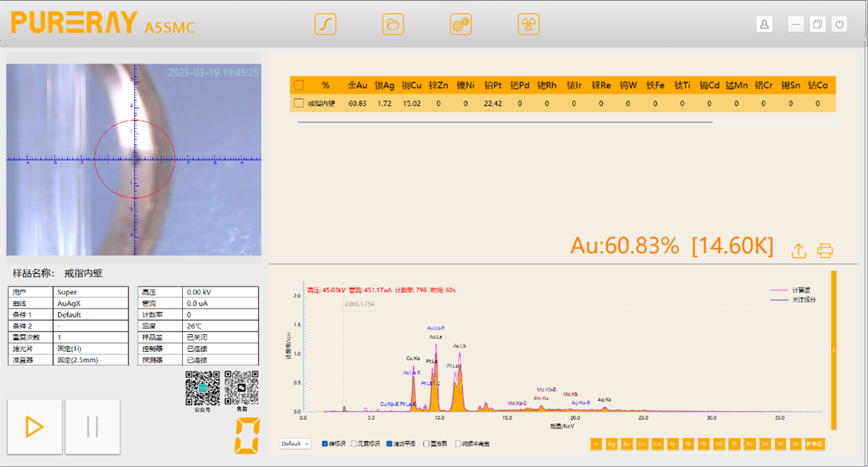Click the radiation warning icon

click(528, 24)
